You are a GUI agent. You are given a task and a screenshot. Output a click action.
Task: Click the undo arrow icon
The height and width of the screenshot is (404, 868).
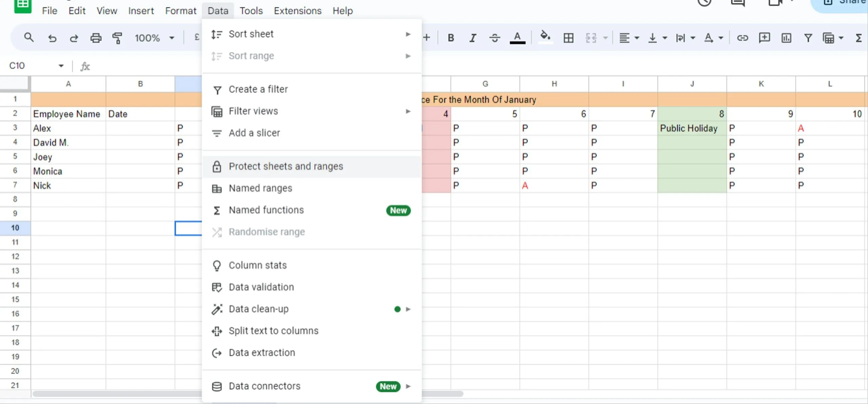pyautogui.click(x=52, y=38)
